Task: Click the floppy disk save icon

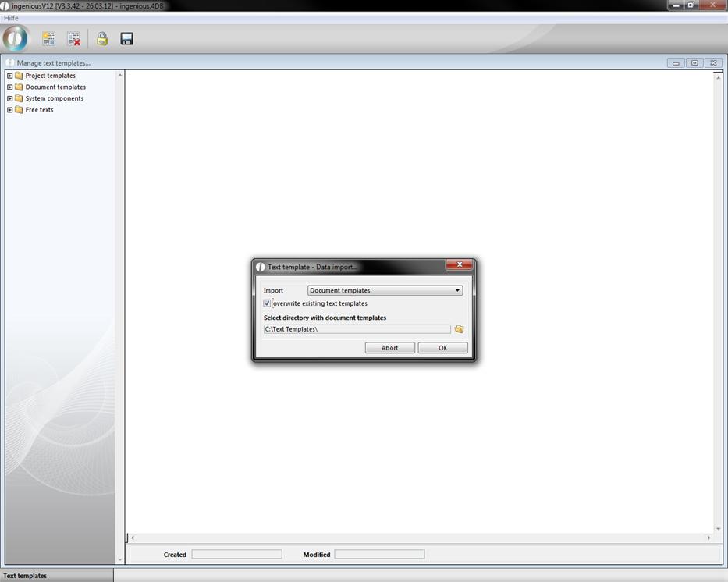Action: tap(126, 38)
